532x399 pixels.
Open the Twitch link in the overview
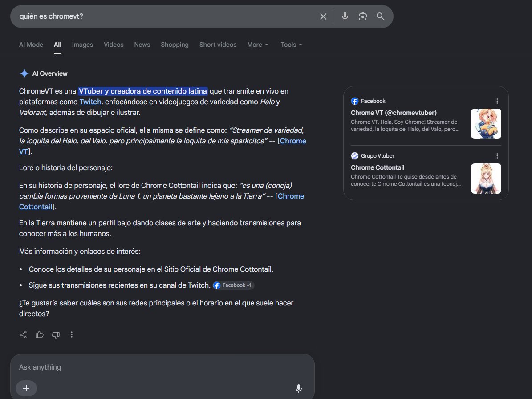(90, 102)
